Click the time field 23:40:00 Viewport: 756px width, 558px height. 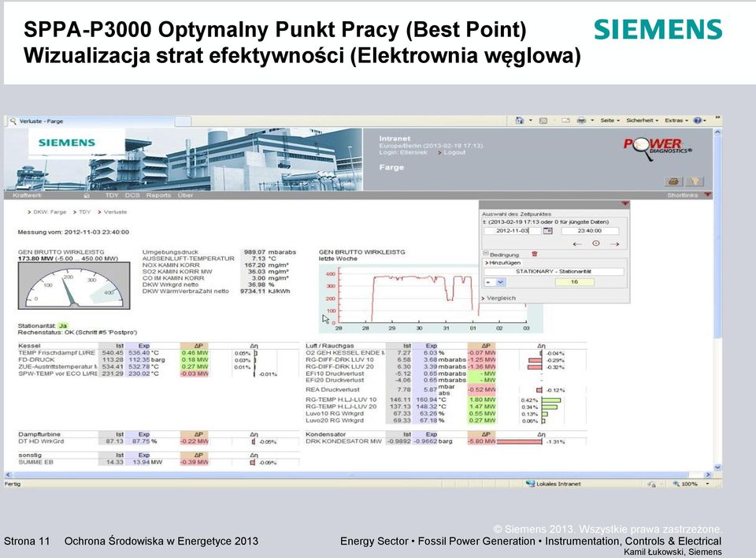click(x=590, y=231)
